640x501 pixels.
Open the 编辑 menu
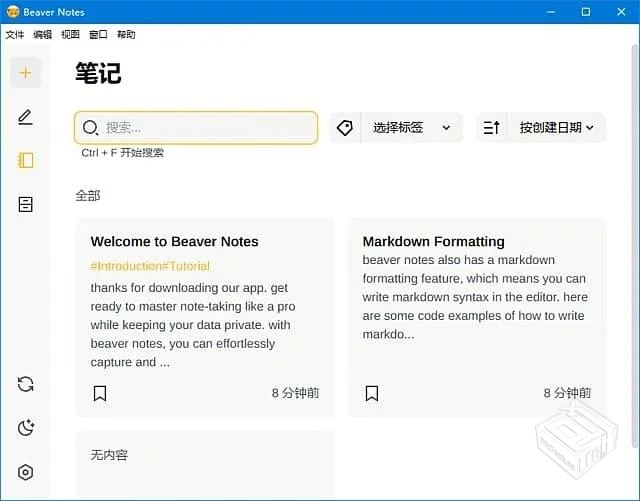click(x=42, y=35)
